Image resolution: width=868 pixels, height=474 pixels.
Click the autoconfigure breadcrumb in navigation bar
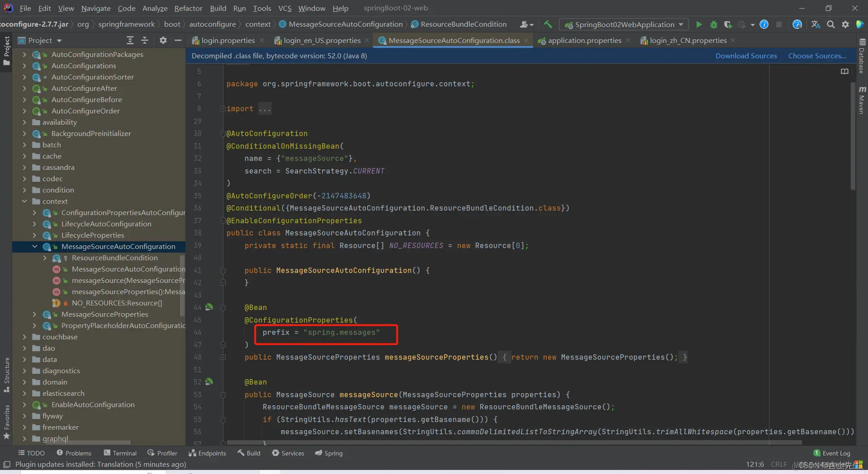tap(212, 24)
